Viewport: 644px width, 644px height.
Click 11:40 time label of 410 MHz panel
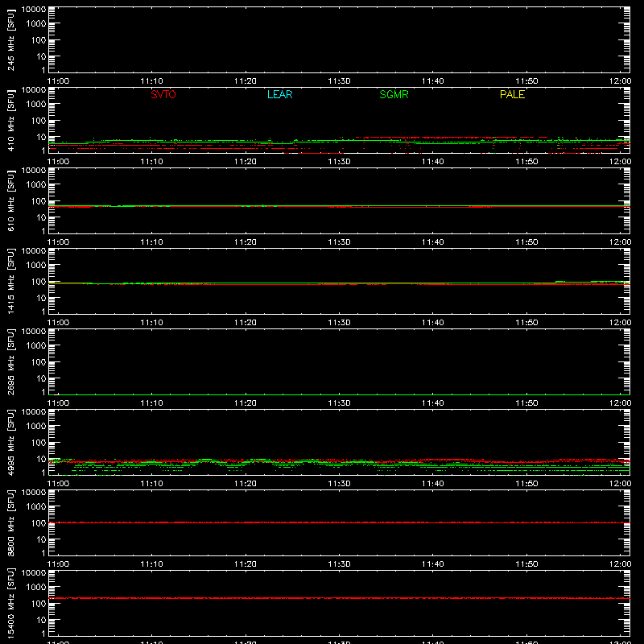pyautogui.click(x=433, y=162)
